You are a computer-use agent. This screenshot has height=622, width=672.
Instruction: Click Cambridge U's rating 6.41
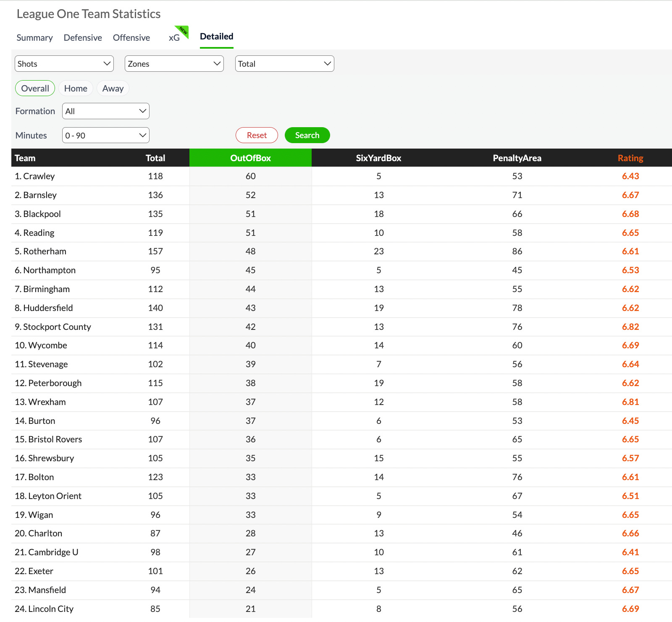click(x=630, y=552)
